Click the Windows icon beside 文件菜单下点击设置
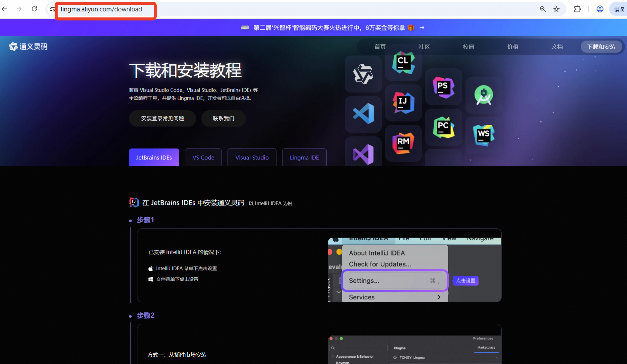627x364 pixels. (150, 279)
